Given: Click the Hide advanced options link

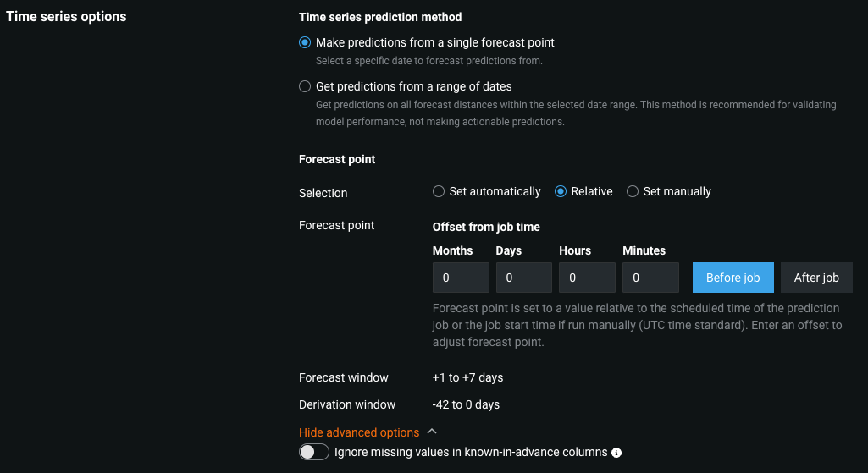Looking at the screenshot, I should (x=359, y=432).
